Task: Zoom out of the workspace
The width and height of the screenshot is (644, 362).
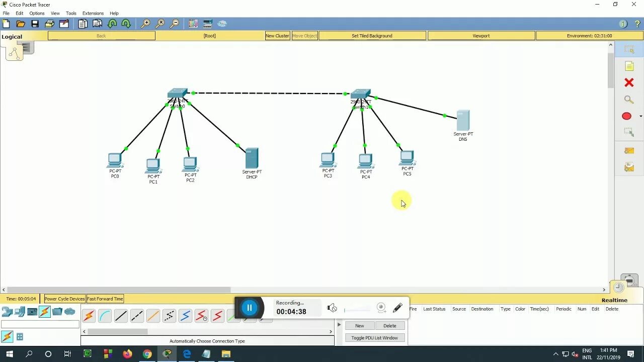Action: tap(175, 24)
